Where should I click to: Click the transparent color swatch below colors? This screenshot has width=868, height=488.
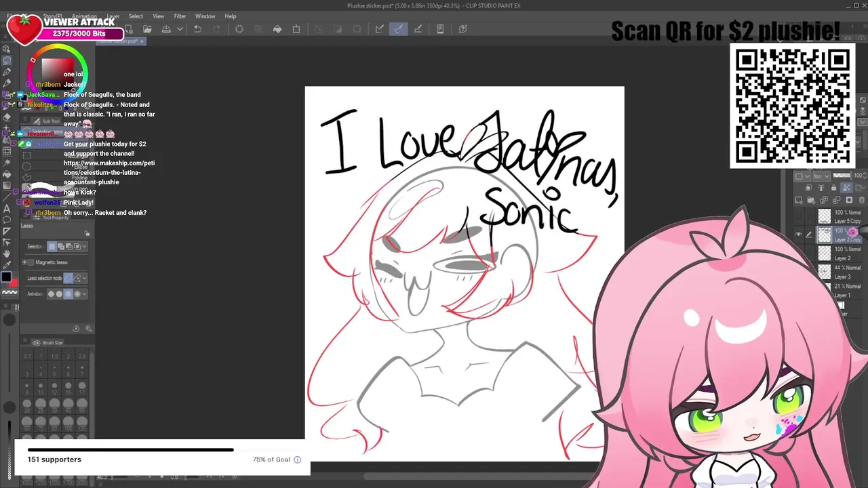coord(9,292)
